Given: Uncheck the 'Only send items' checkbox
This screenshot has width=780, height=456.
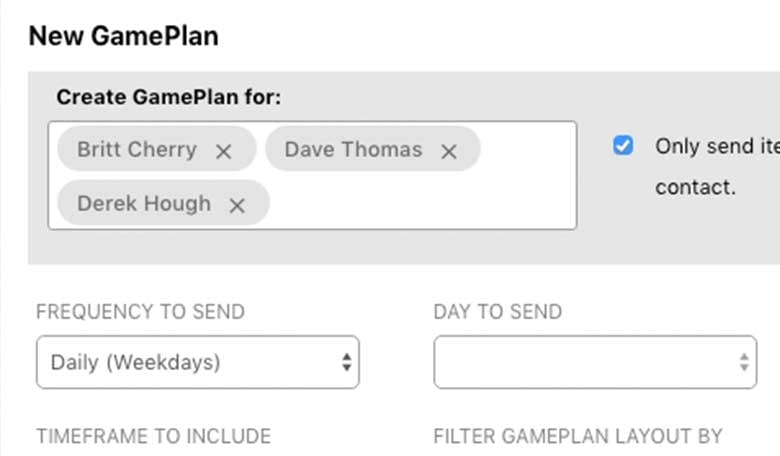Looking at the screenshot, I should click(623, 146).
